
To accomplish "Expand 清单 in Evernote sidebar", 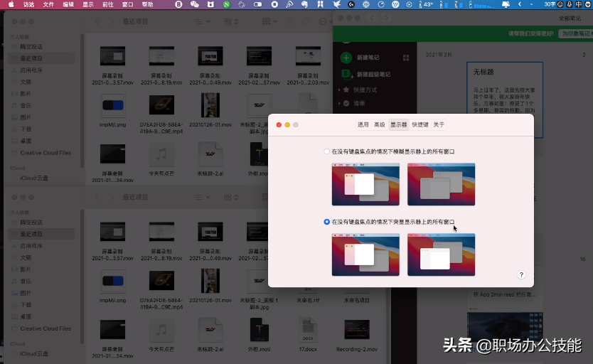I will pos(339,103).
